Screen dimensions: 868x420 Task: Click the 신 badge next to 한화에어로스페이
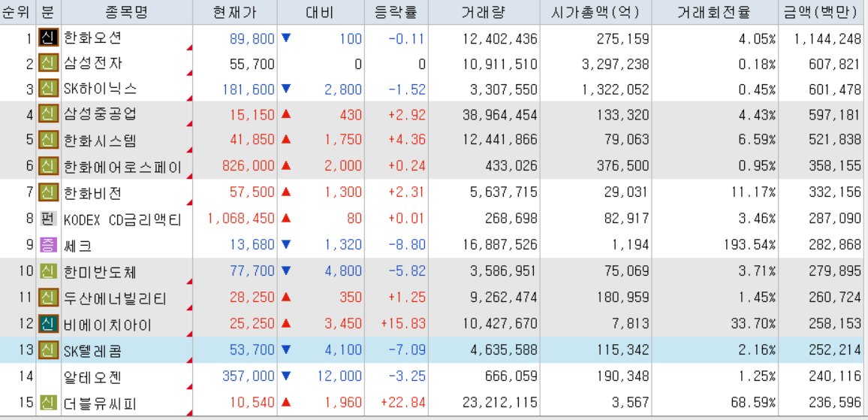pos(48,165)
